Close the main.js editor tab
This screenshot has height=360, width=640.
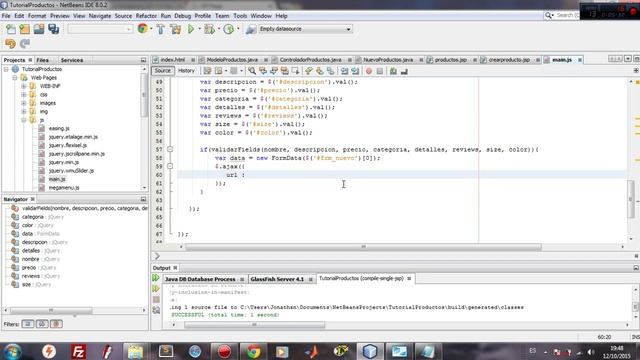[580, 60]
